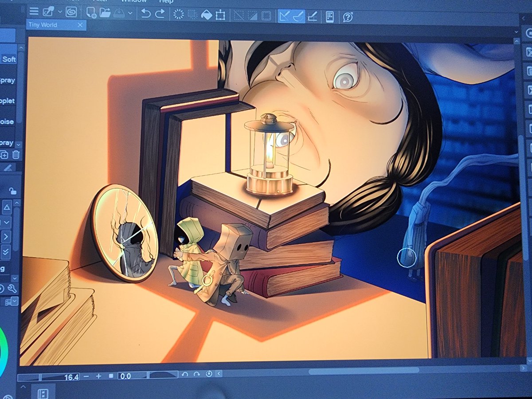Select the Noise sub tool
This screenshot has width=532, height=399.
(7, 121)
